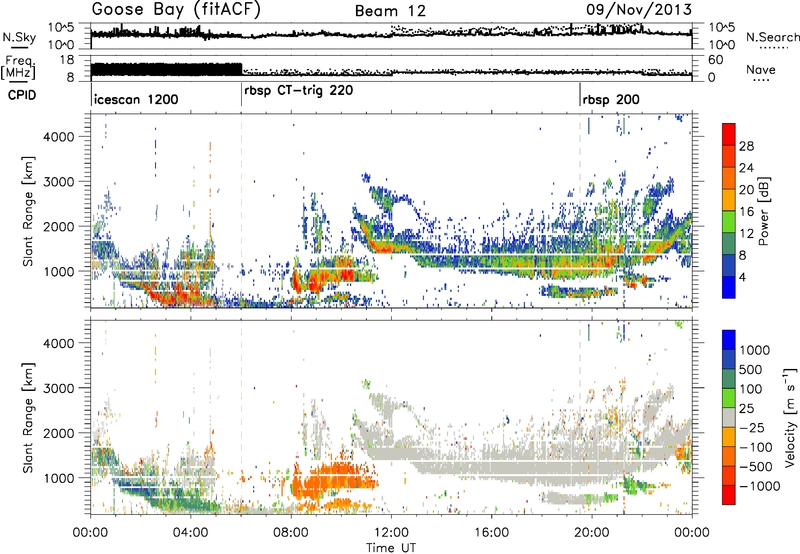Click the '24' tick on Power colorbar
Image resolution: width=800 pixels, height=554 pixels.
point(746,168)
